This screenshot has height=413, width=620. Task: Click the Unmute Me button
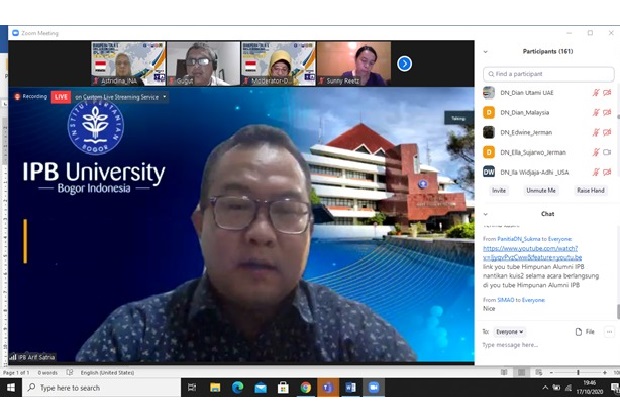pos(541,191)
